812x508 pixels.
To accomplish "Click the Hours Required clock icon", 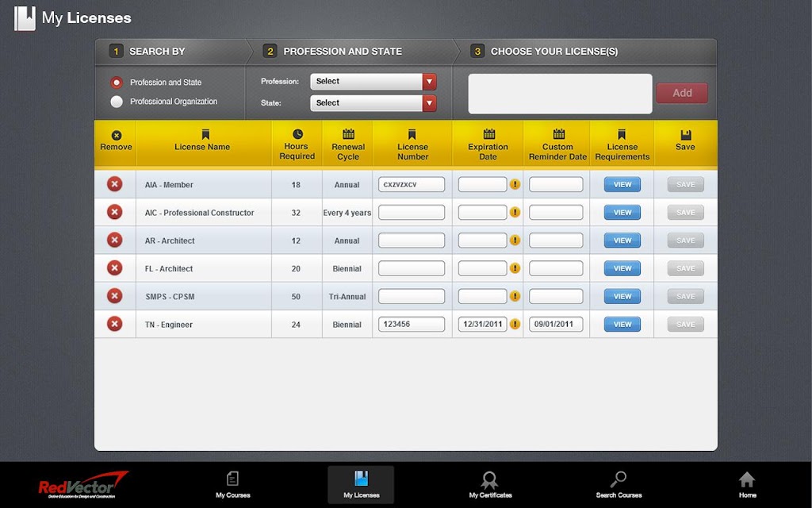I will pyautogui.click(x=297, y=134).
